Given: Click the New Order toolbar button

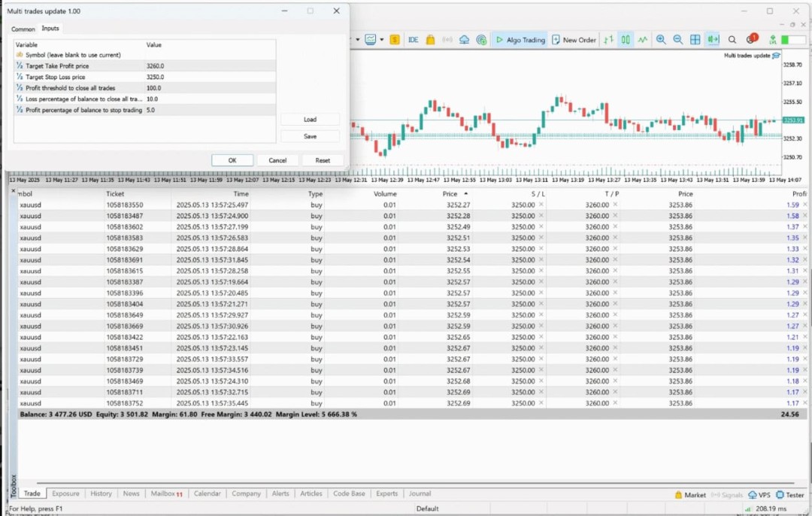Looking at the screenshot, I should click(x=574, y=40).
